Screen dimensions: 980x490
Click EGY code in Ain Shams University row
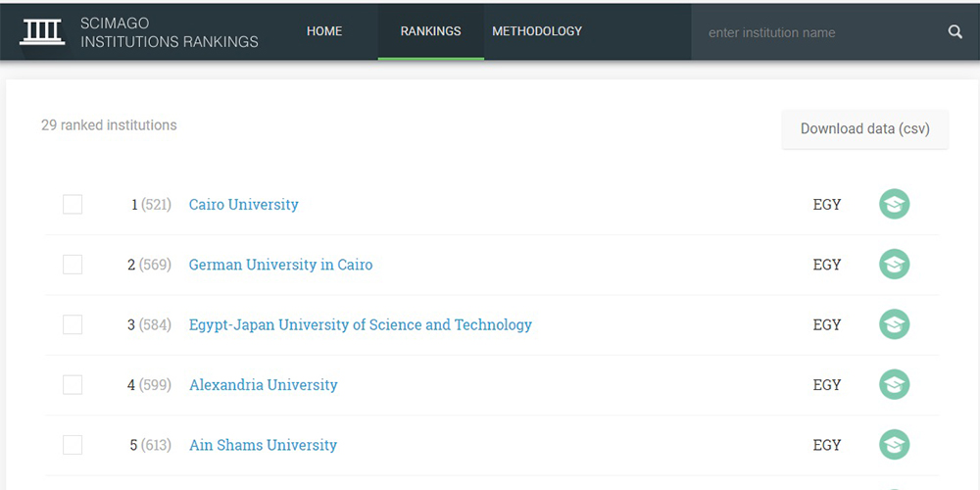[827, 444]
